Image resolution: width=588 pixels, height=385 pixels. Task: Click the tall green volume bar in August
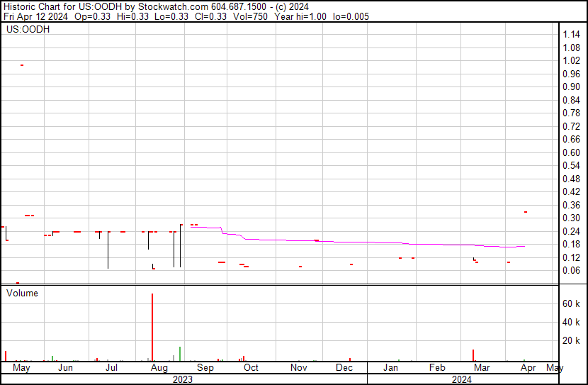tap(180, 354)
